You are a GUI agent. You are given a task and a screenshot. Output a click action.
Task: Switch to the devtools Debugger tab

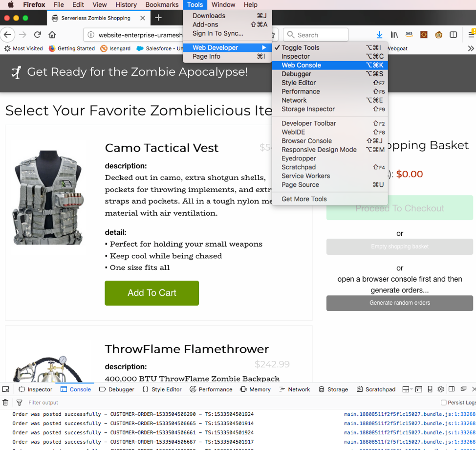click(117, 389)
